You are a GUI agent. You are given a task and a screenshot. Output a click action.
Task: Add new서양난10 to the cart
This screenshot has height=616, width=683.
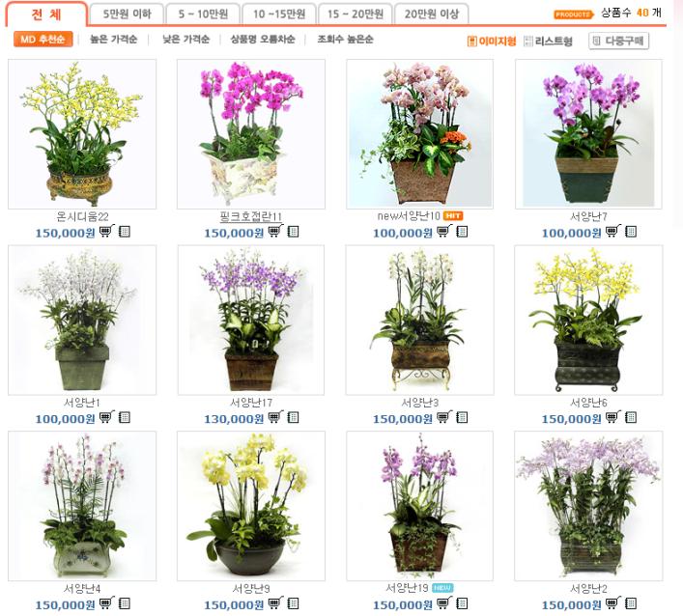click(x=444, y=231)
